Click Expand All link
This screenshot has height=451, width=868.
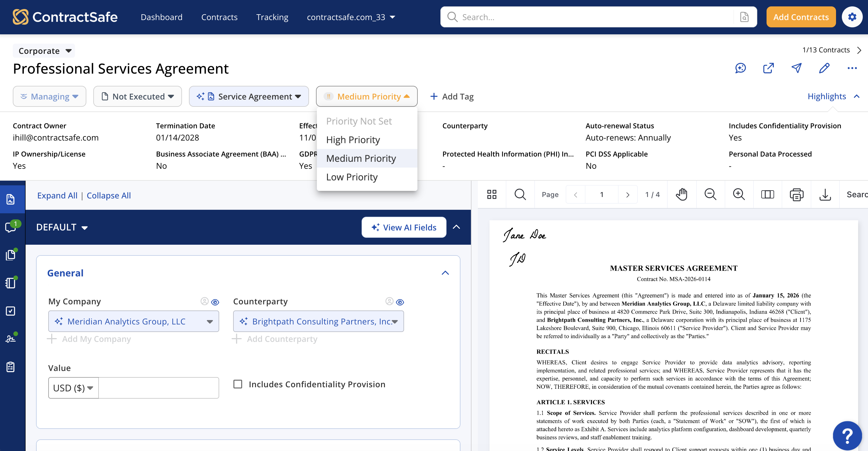(x=57, y=196)
